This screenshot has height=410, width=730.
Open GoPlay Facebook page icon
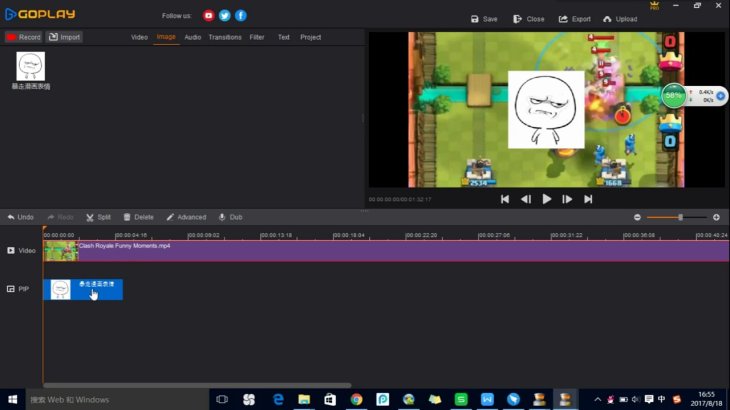pyautogui.click(x=241, y=16)
